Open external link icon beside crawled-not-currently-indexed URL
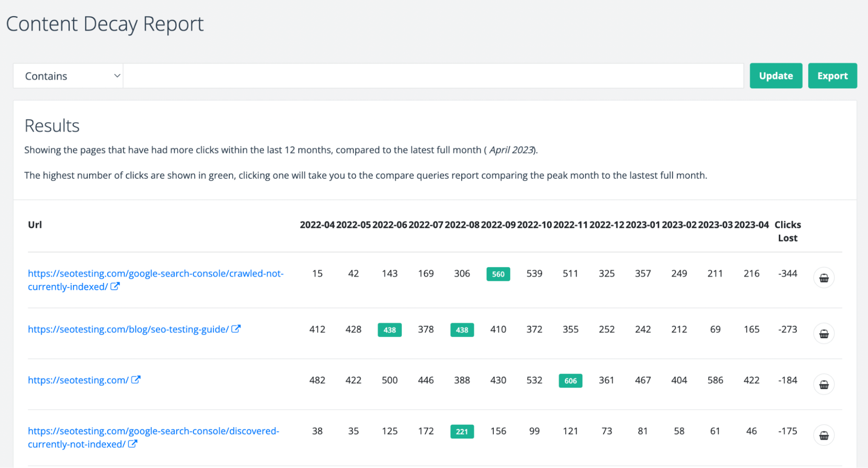The width and height of the screenshot is (868, 468). tap(115, 286)
